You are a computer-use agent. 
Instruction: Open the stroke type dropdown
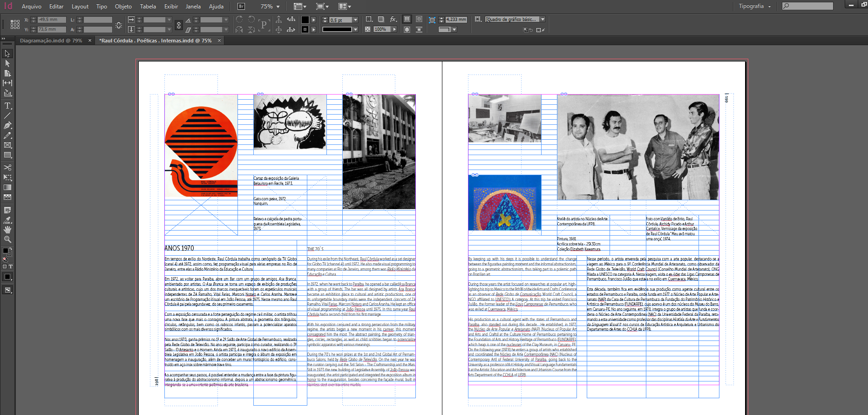356,29
